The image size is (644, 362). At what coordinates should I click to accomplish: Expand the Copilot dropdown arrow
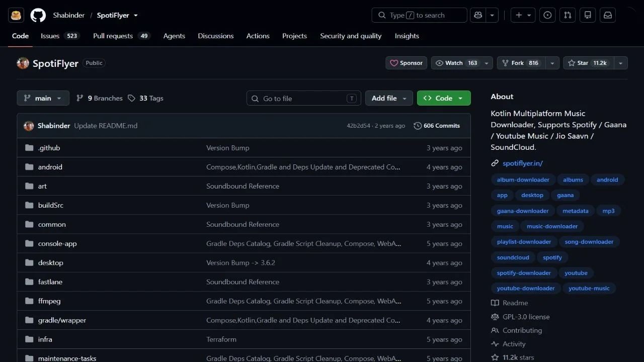point(492,15)
